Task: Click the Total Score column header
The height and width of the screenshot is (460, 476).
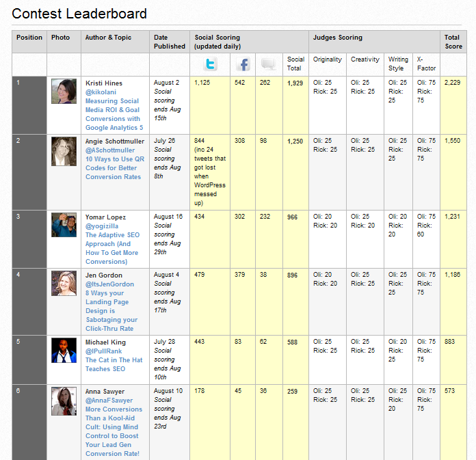Action: 453,42
